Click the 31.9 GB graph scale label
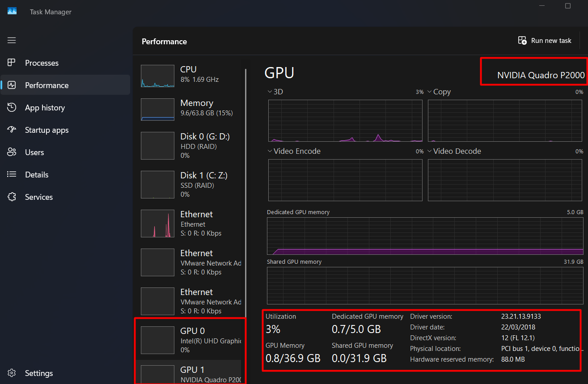 coord(574,262)
